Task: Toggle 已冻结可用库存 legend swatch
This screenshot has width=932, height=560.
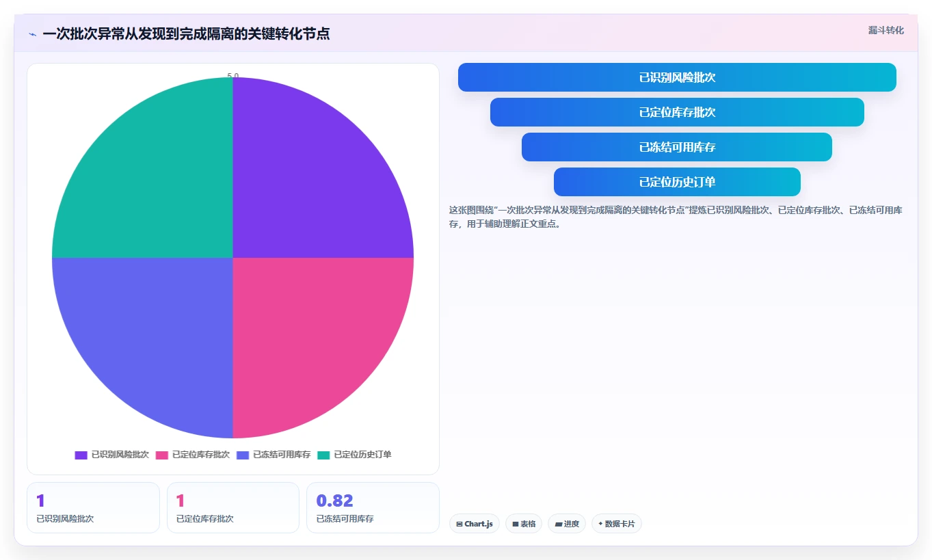Action: coord(243,455)
